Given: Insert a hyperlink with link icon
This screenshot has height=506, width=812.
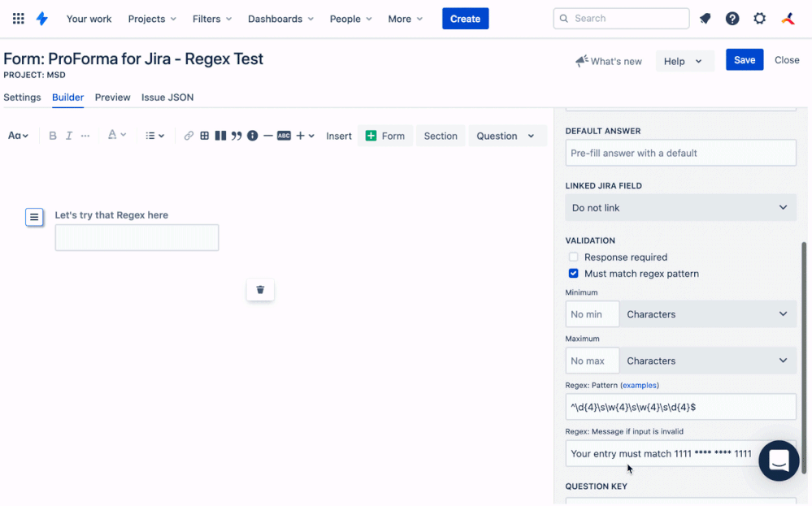Looking at the screenshot, I should tap(189, 136).
